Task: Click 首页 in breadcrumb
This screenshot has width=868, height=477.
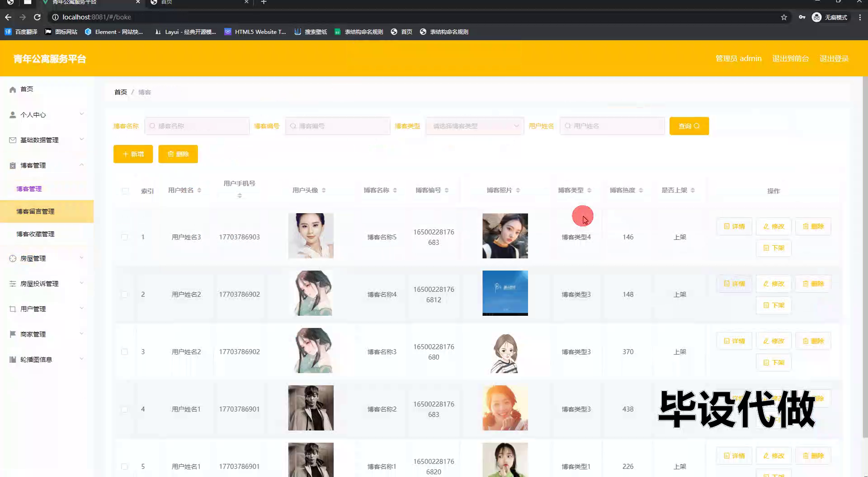Action: 121,92
